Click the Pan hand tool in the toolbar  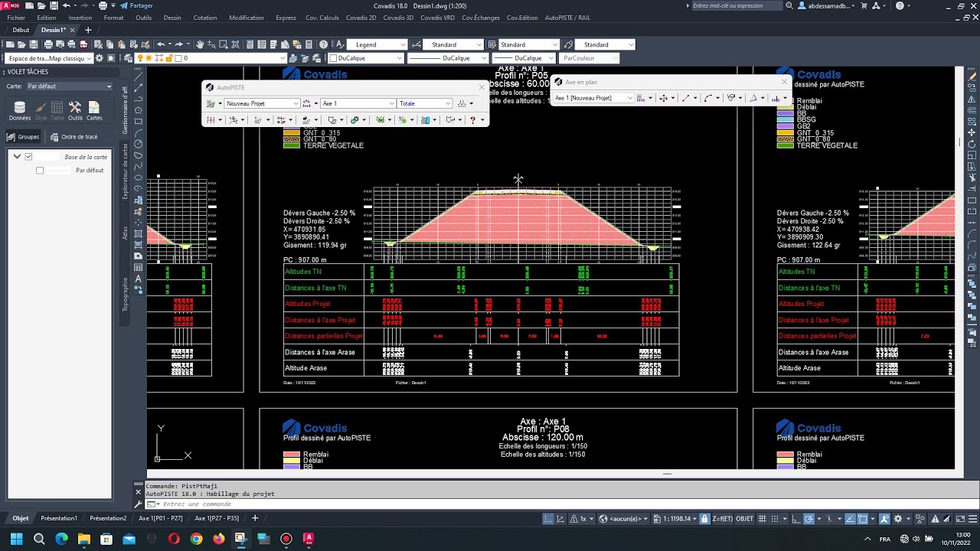coord(200,44)
